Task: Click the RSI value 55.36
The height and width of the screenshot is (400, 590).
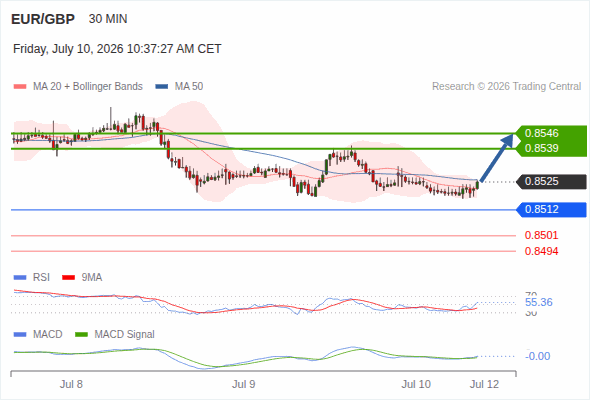Action: [x=538, y=303]
